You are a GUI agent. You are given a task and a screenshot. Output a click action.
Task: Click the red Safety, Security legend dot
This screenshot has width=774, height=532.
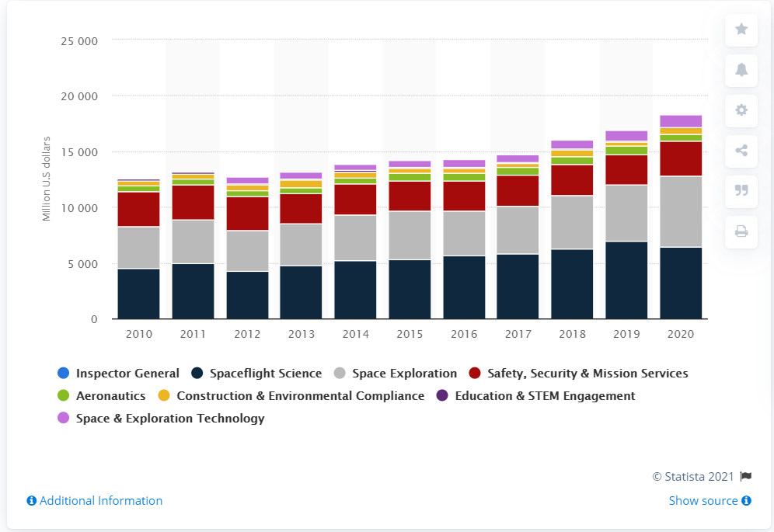pyautogui.click(x=475, y=373)
